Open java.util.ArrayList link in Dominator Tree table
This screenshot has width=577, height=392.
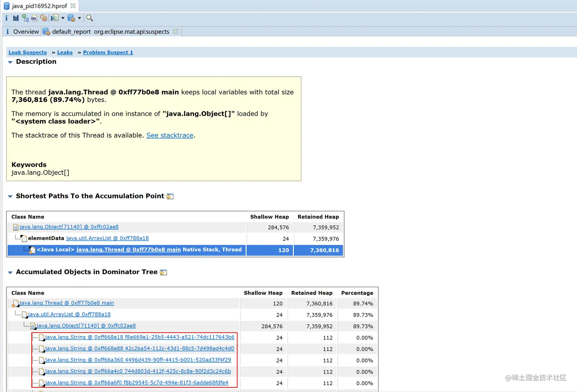(69, 314)
